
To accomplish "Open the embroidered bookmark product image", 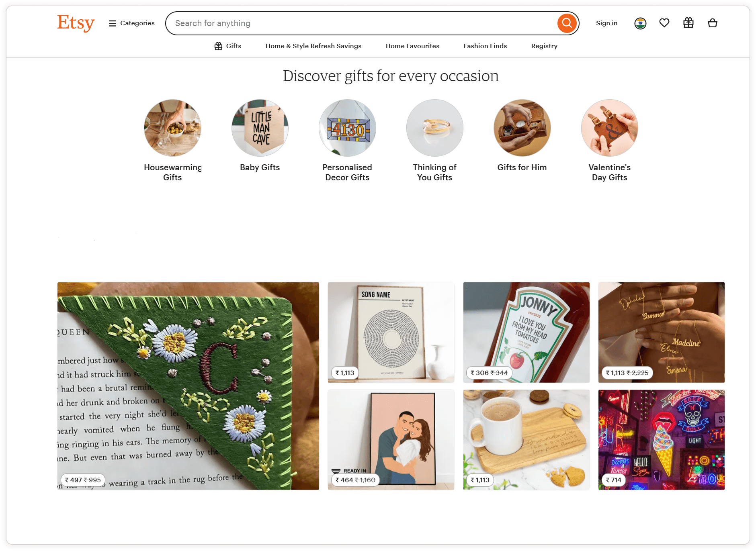I will point(188,386).
